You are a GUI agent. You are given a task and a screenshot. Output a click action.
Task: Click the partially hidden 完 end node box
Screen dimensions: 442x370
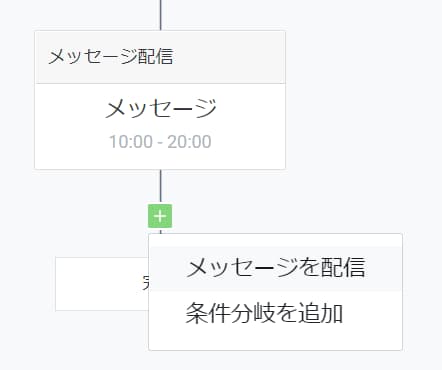pos(102,284)
